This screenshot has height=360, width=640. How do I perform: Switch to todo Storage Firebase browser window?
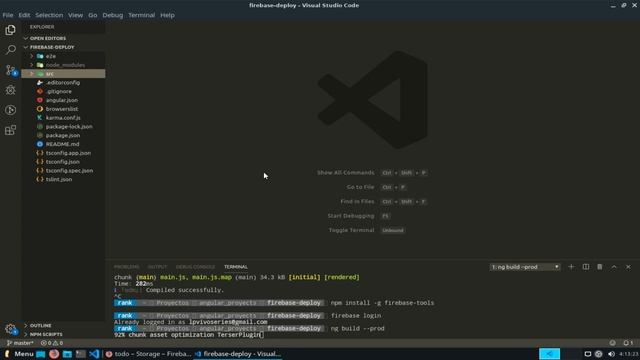148,354
